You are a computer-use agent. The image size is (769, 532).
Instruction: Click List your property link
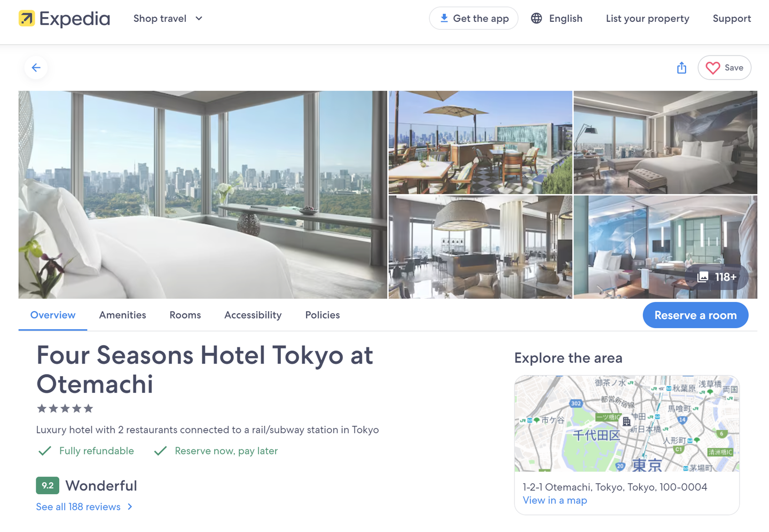(x=647, y=18)
